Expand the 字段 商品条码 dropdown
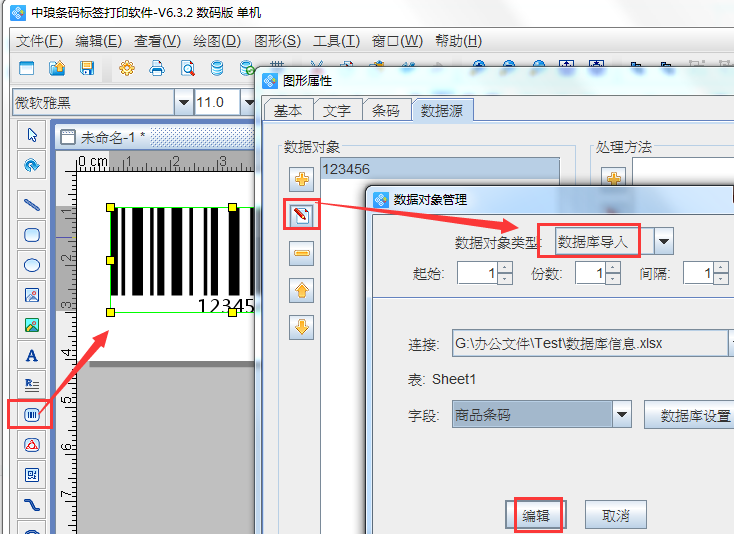This screenshot has width=734, height=534. coord(622,414)
